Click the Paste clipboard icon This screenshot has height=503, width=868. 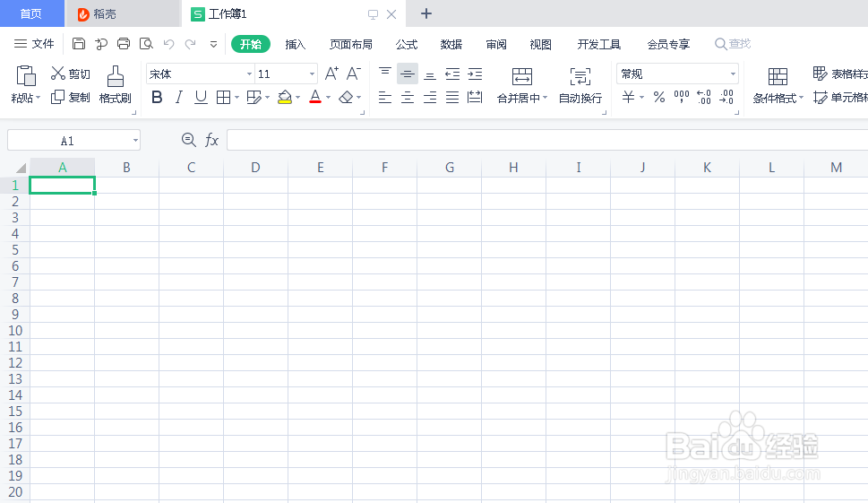click(26, 76)
